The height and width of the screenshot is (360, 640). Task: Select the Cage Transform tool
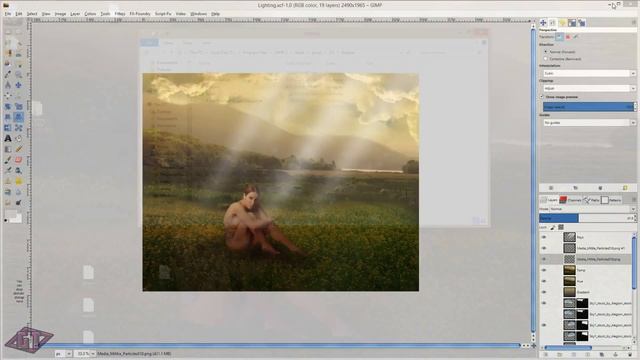18,128
